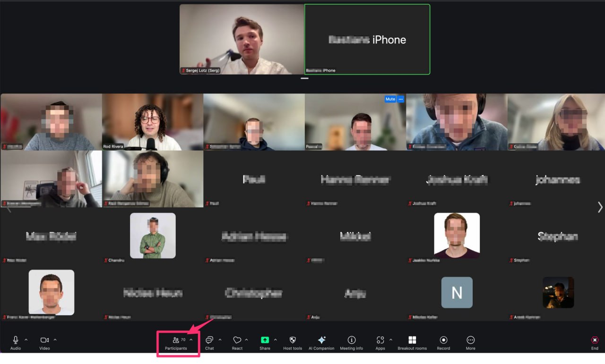Open Host tools
Image resolution: width=605 pixels, height=364 pixels.
292,343
